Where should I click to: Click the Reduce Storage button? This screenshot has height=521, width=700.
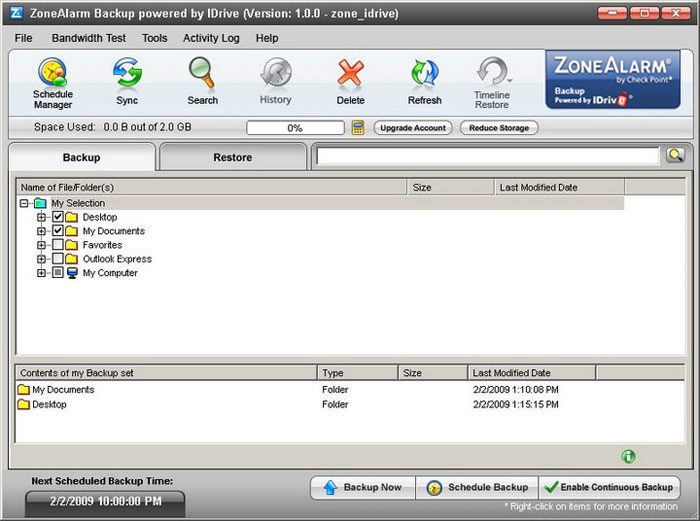499,128
